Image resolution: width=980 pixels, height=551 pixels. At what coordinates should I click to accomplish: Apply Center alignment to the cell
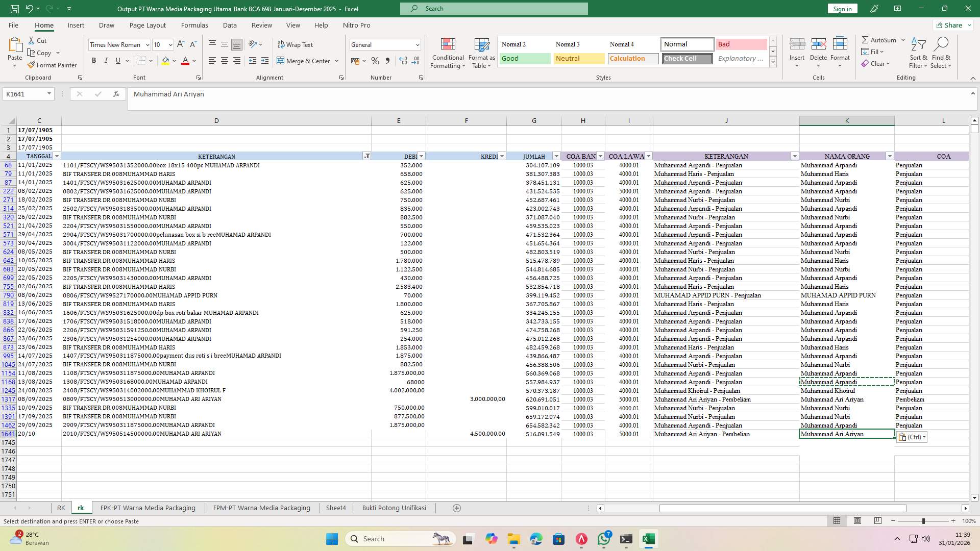(x=225, y=60)
